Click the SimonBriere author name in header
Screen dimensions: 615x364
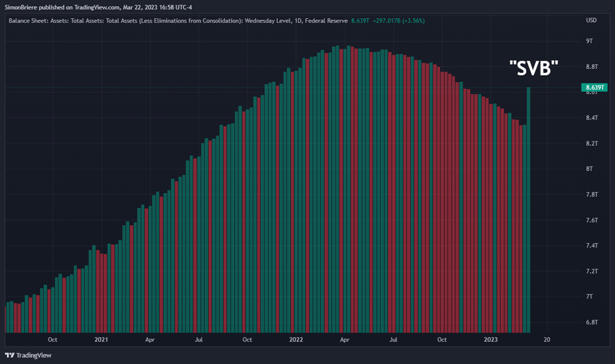pyautogui.click(x=22, y=8)
